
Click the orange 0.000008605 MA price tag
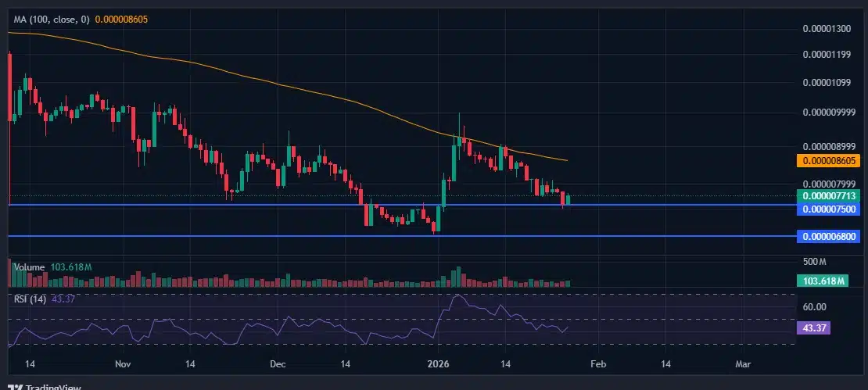point(827,161)
